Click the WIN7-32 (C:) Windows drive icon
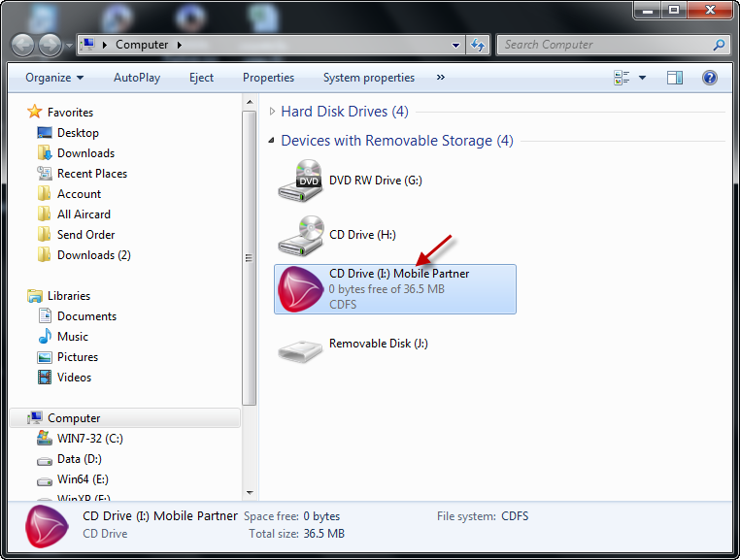This screenshot has width=740, height=560. pyautogui.click(x=45, y=438)
